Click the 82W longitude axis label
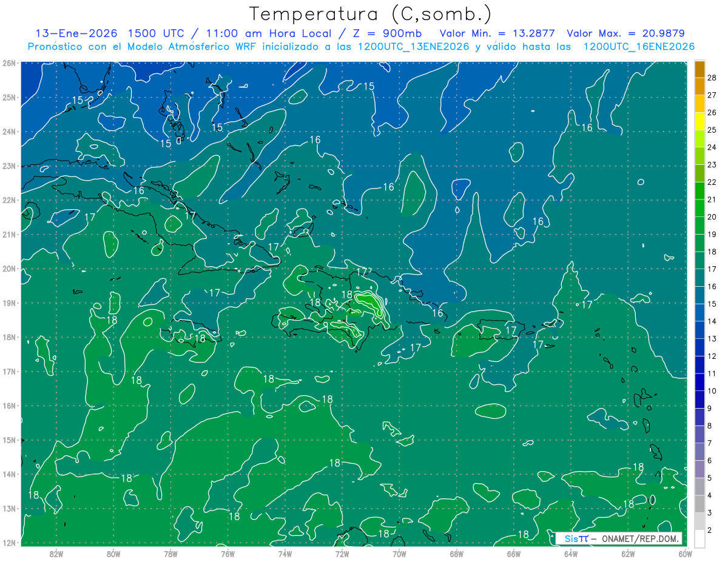 pyautogui.click(x=56, y=554)
